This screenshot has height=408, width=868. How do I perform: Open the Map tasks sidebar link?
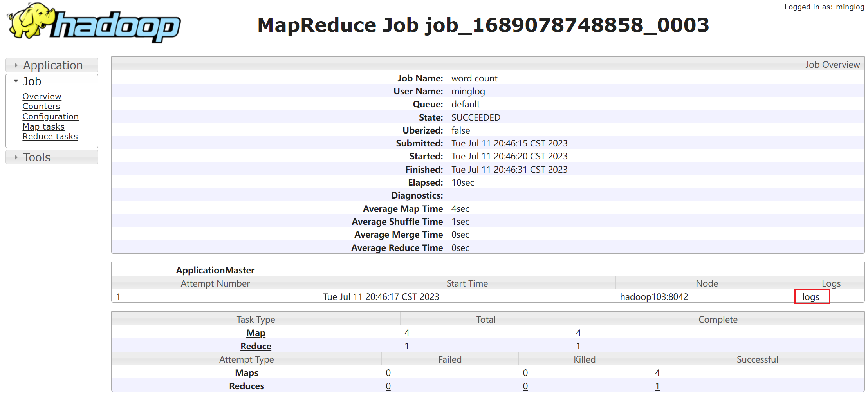43,126
